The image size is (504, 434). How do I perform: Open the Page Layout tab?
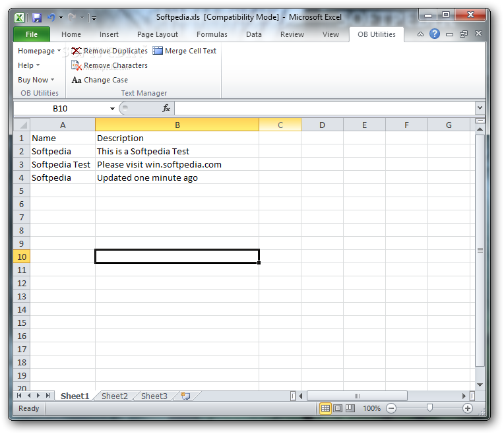158,34
